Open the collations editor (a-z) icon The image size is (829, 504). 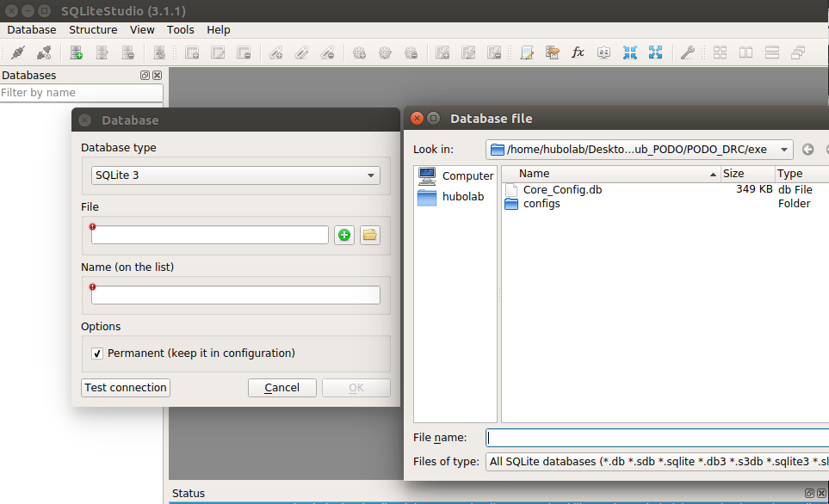[x=603, y=52]
